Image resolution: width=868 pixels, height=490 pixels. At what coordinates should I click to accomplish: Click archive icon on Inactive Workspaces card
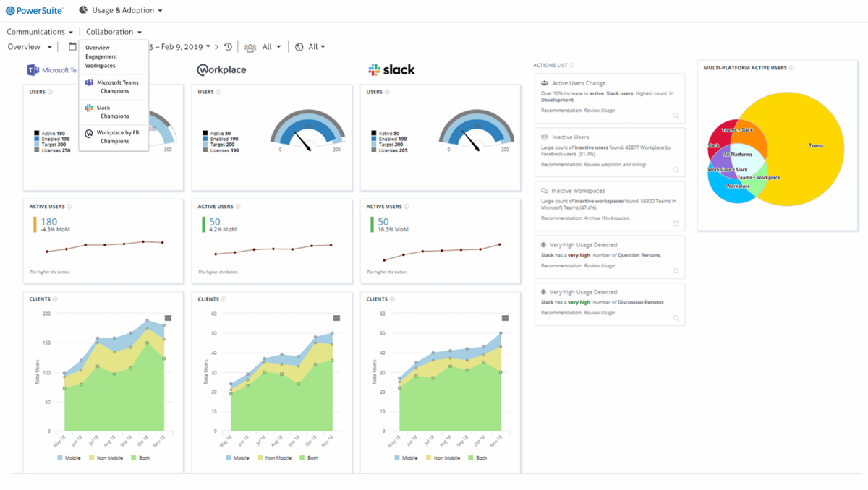coord(676,223)
